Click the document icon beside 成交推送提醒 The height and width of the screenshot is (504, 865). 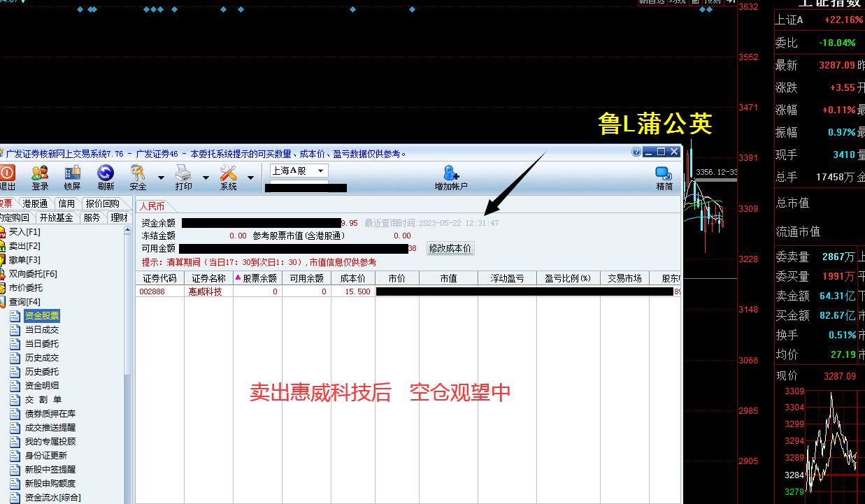(15, 428)
